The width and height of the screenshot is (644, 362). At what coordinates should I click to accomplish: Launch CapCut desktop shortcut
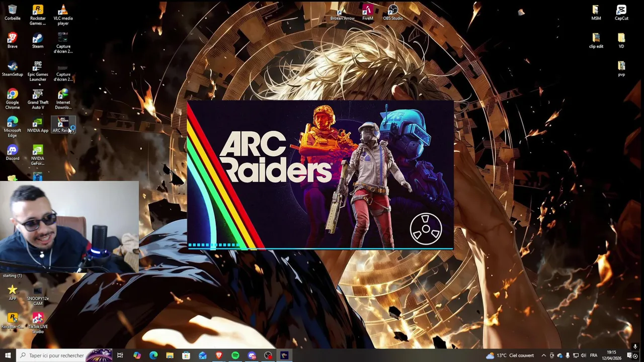point(621,13)
